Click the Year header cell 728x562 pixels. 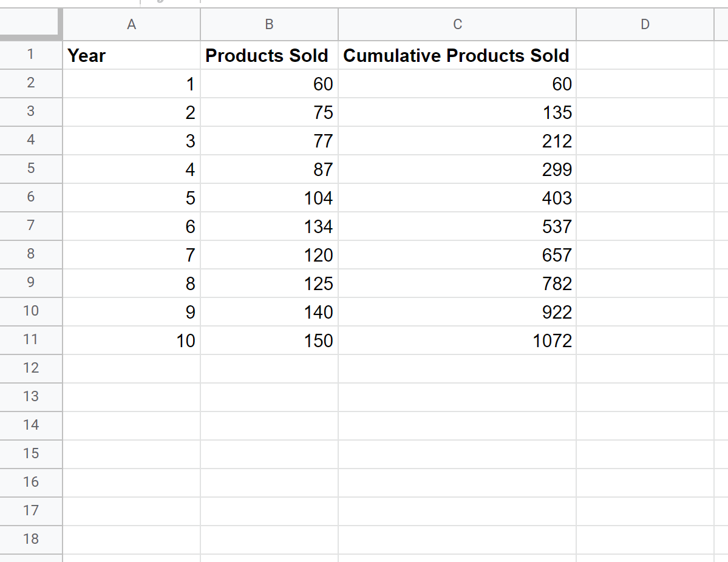pyautogui.click(x=131, y=55)
